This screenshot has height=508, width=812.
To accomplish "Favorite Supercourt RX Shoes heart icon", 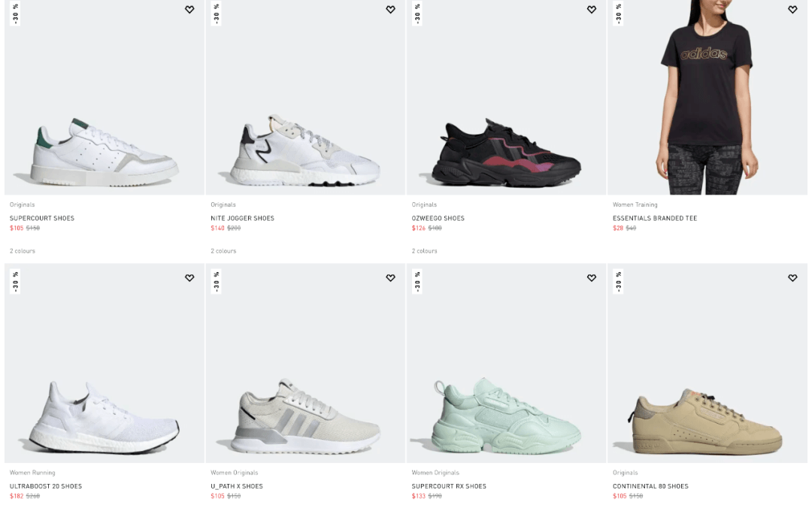I will pos(592,277).
